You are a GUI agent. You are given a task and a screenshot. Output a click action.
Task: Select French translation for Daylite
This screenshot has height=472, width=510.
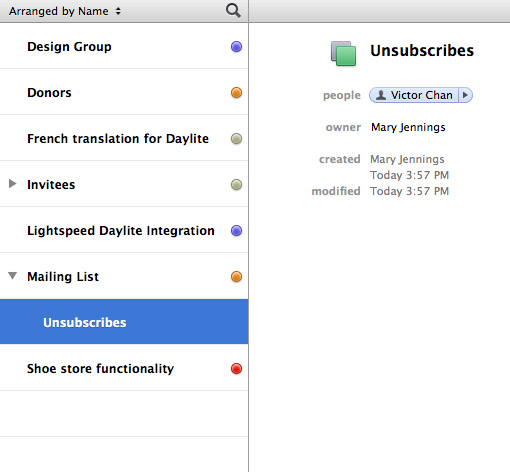tap(124, 138)
